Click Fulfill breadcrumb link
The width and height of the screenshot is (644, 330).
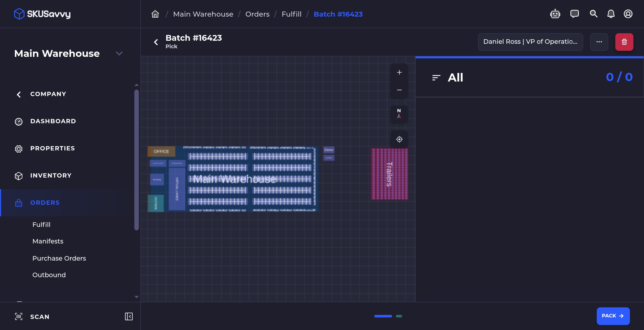(x=292, y=14)
